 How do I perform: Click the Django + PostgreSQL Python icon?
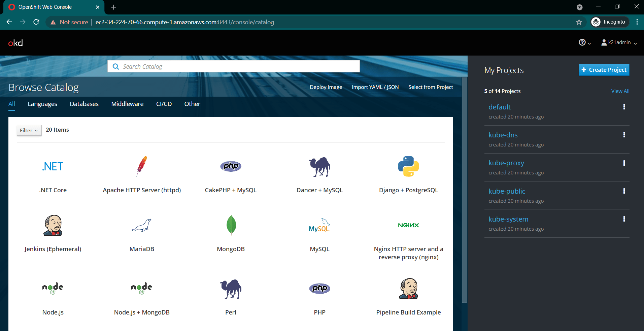[408, 166]
